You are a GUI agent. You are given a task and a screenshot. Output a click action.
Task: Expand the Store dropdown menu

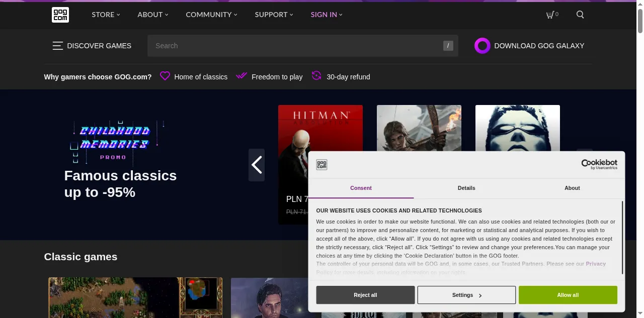(x=106, y=15)
